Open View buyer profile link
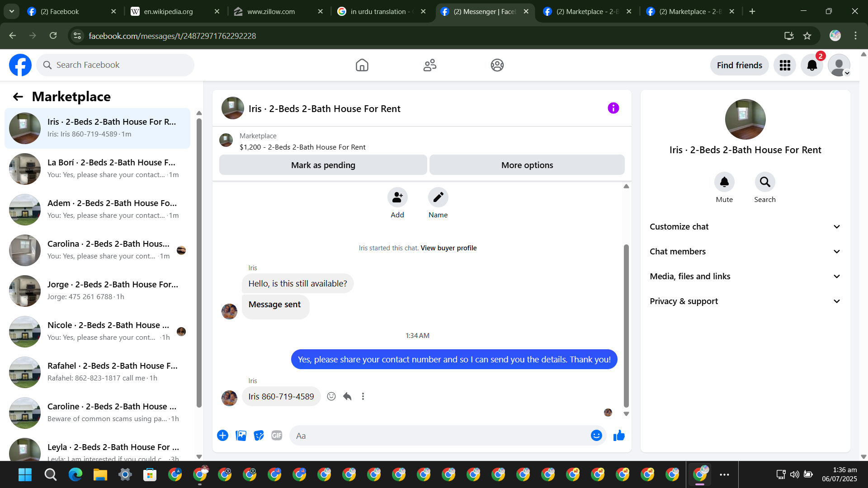The width and height of the screenshot is (868, 488). point(448,248)
